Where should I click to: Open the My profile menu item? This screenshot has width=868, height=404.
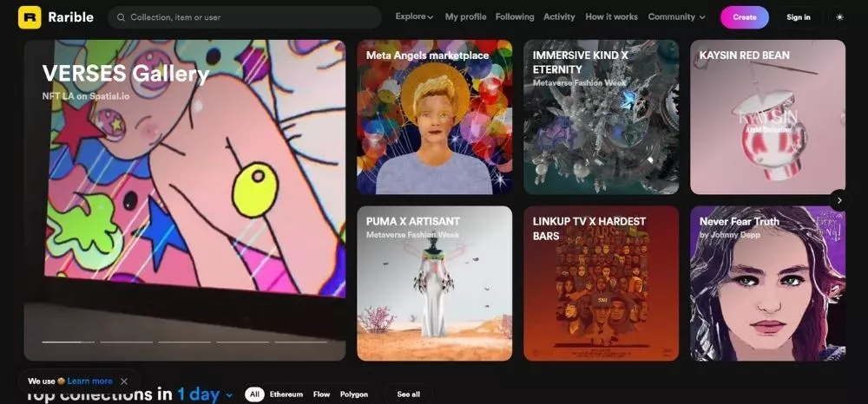[466, 16]
